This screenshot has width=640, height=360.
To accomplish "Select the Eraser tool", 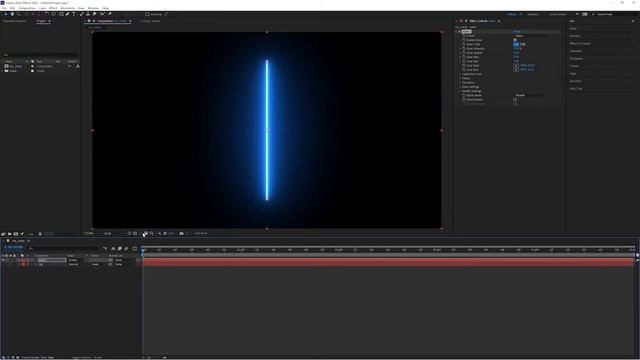I will click(95, 14).
